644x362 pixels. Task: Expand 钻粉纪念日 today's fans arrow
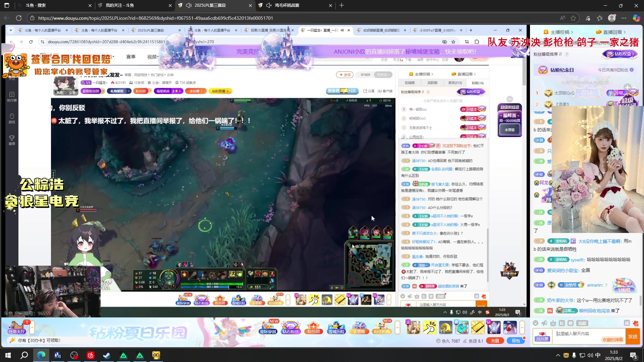pos(632,70)
